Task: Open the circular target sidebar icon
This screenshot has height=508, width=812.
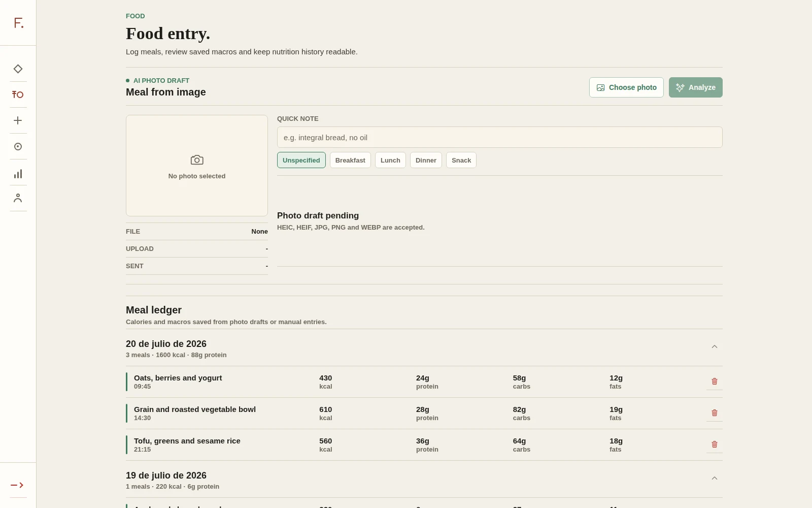Action: [x=18, y=146]
